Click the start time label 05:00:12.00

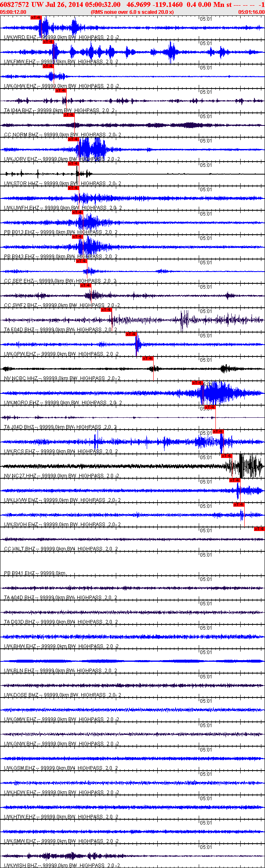(x=13, y=12)
